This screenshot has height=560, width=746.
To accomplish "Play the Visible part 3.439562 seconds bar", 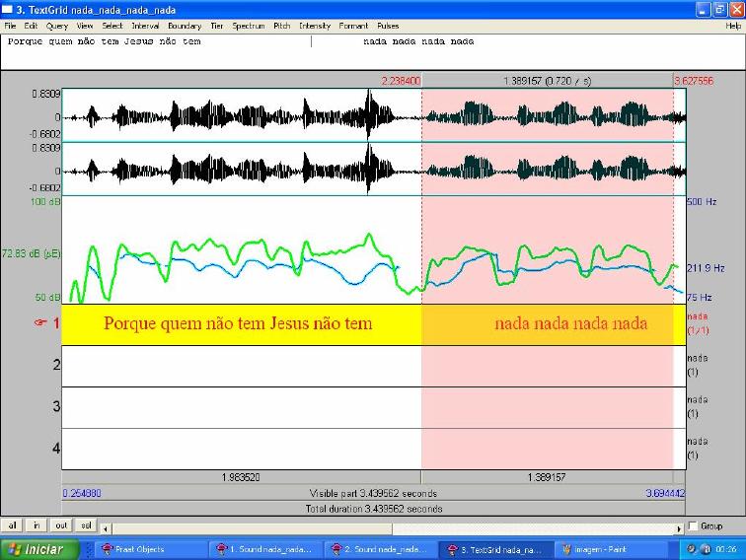I will 373,493.
